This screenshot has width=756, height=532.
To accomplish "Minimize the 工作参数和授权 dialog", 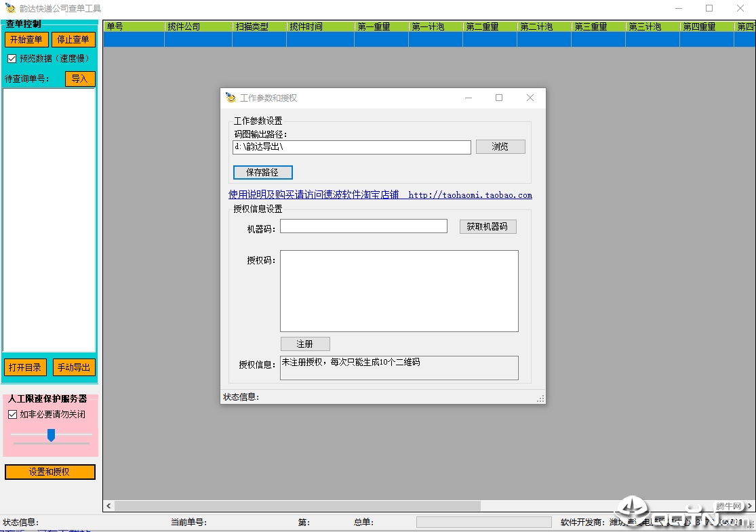I will [468, 98].
